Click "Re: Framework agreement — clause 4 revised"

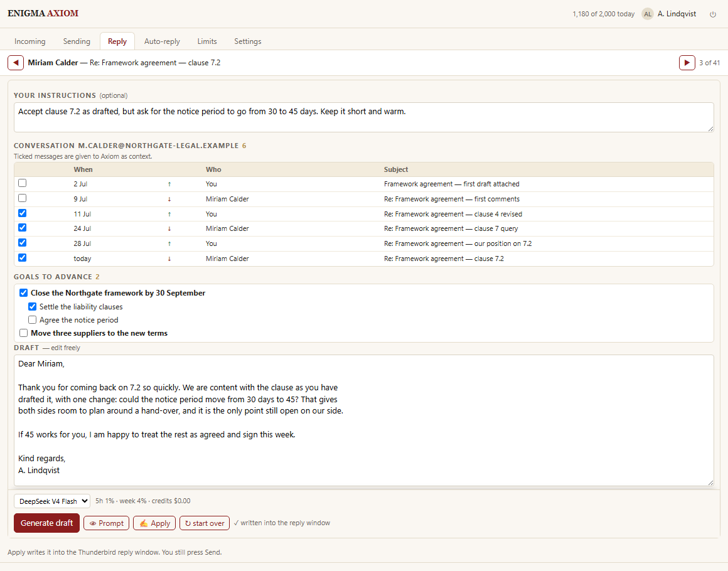(453, 214)
